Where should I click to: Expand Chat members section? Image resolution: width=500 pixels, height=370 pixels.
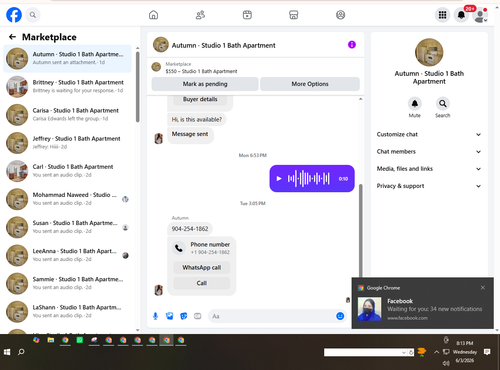429,152
